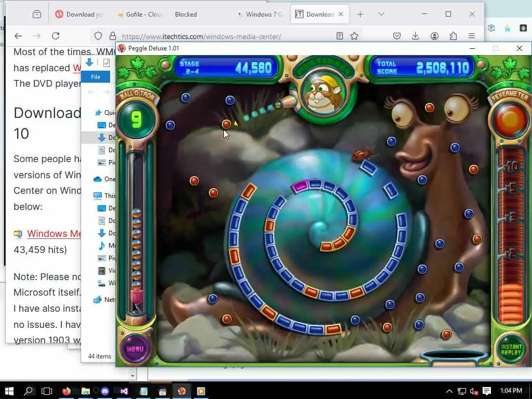
Task: Reload the page in Firefox
Action: [56, 36]
